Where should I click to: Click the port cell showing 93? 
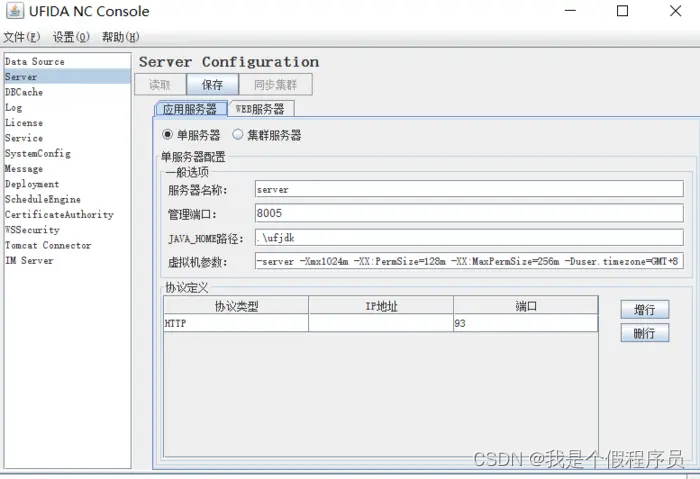click(525, 323)
